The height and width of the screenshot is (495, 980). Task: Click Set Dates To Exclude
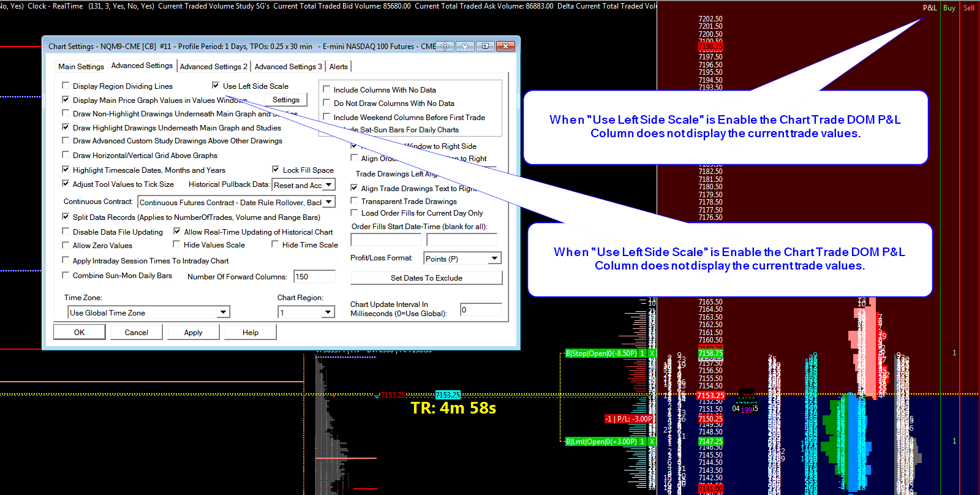point(426,278)
